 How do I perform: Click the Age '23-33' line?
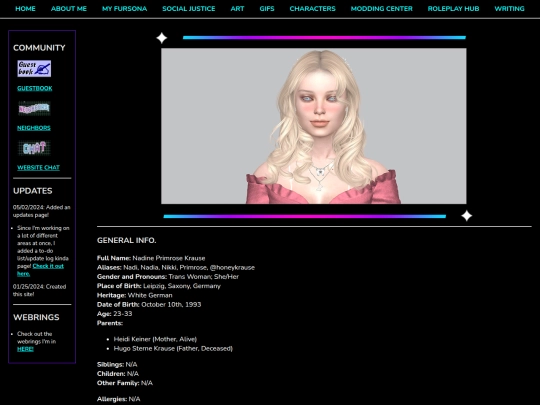tap(114, 314)
